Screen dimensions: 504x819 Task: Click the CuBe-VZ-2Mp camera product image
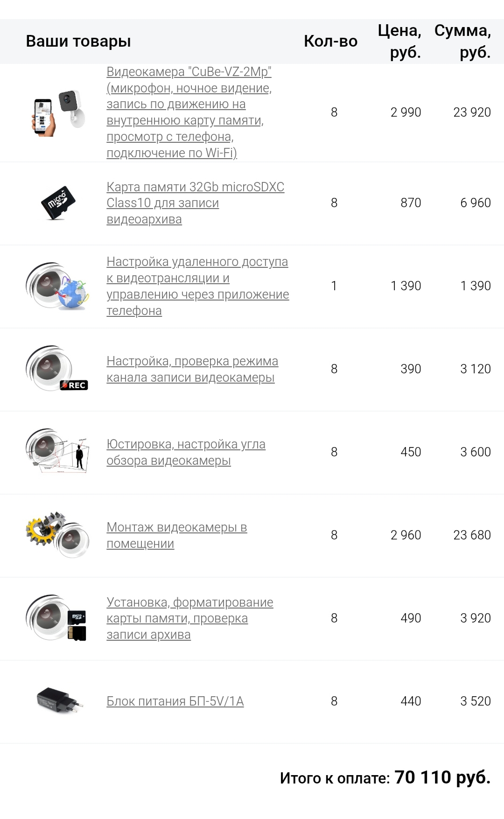[58, 113]
